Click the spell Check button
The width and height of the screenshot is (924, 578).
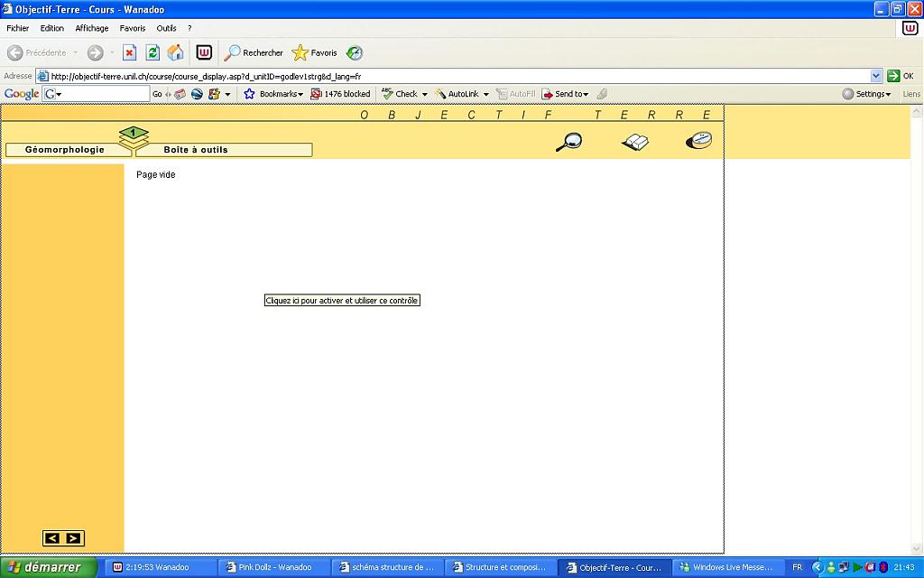400,94
